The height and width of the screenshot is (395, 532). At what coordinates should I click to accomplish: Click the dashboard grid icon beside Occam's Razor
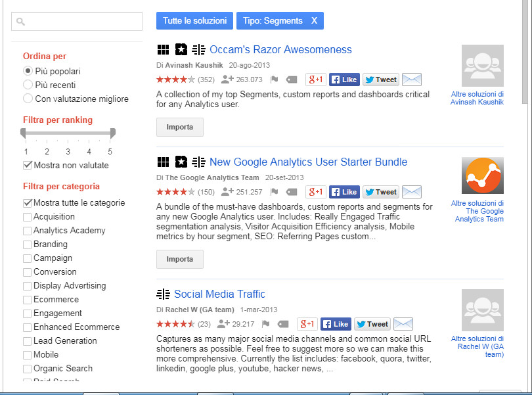tap(163, 49)
